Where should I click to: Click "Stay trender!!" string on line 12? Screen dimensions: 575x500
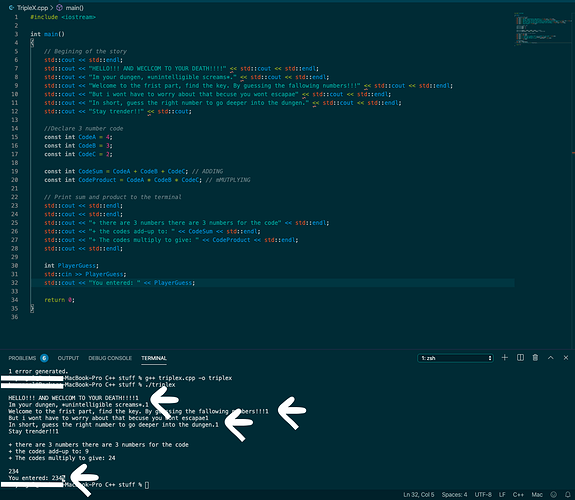tap(116, 112)
